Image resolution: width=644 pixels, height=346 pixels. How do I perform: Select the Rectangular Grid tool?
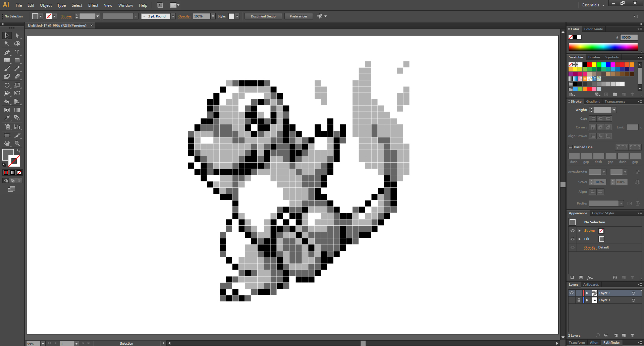click(7, 60)
